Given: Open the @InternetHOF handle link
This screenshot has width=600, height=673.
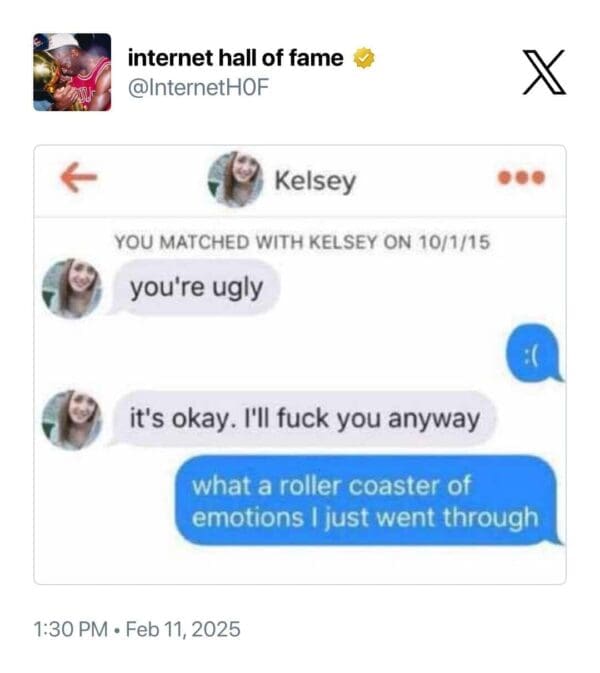Looking at the screenshot, I should pos(198,88).
